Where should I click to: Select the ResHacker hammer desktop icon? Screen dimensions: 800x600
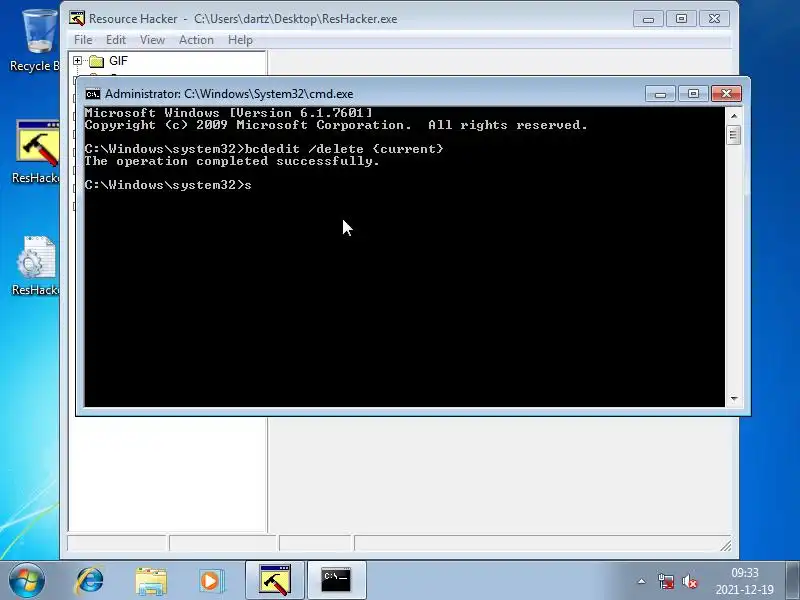click(36, 152)
